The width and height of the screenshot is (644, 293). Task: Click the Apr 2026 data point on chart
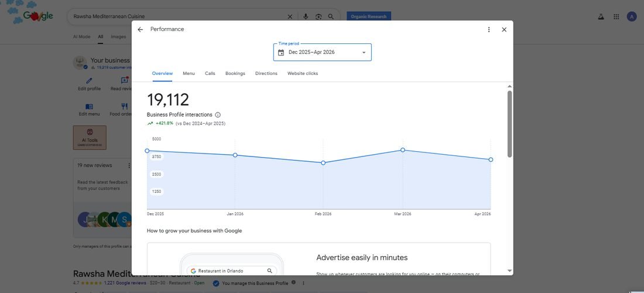pos(491,159)
